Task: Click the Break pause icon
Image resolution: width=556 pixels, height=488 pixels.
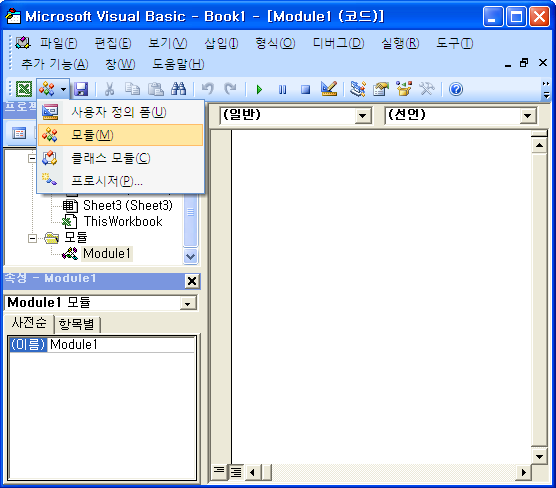Action: pyautogui.click(x=282, y=89)
